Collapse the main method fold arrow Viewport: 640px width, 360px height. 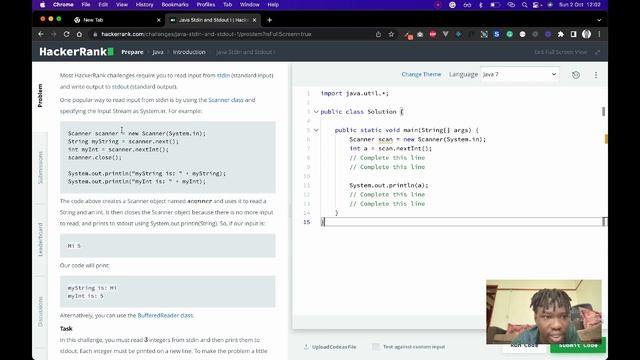(316, 130)
